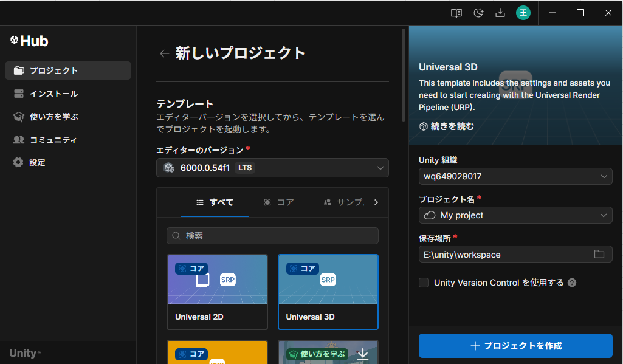
Task: Click the download arrow on the 使い方を学ぶ template
Action: pos(363,354)
